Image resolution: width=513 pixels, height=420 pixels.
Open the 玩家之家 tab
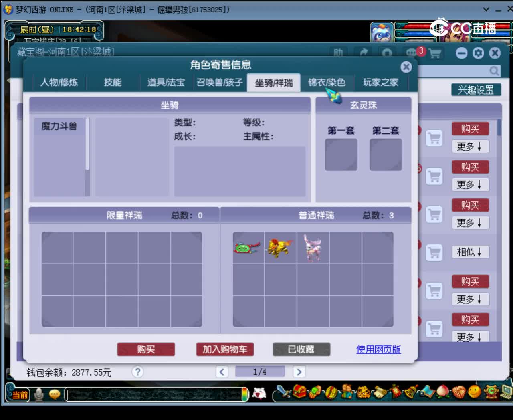point(381,83)
